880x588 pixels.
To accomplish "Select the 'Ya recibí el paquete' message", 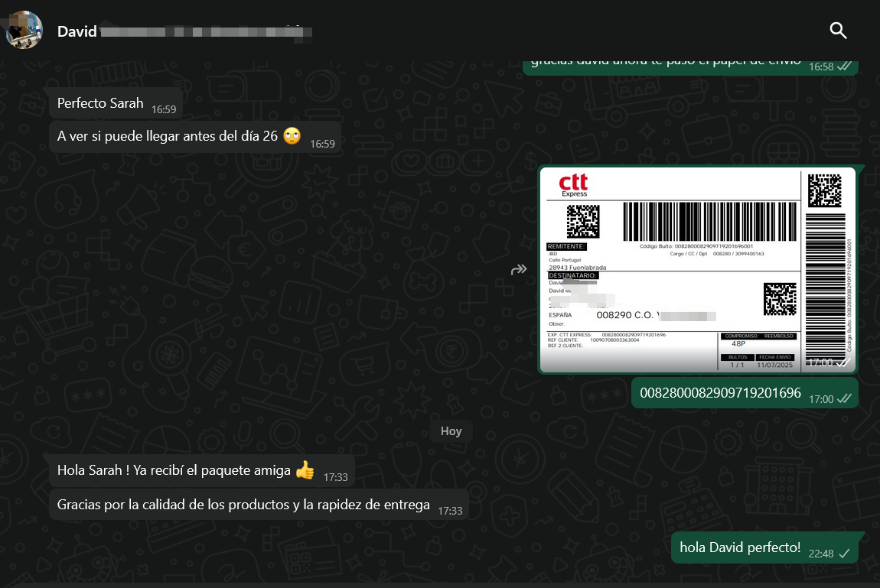I will (x=202, y=470).
